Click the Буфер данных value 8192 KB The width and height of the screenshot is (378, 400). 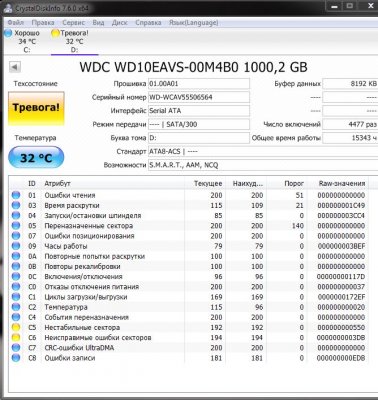point(350,84)
